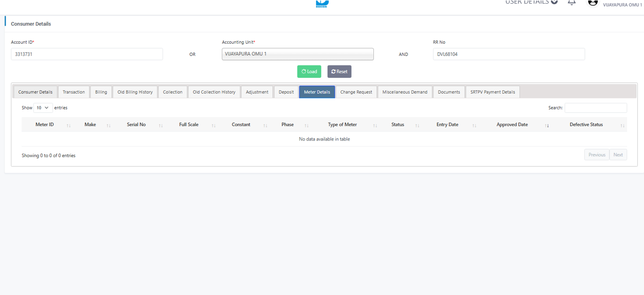644x295 pixels.
Task: Sort by Entry Date column arrows
Action: coord(474,125)
